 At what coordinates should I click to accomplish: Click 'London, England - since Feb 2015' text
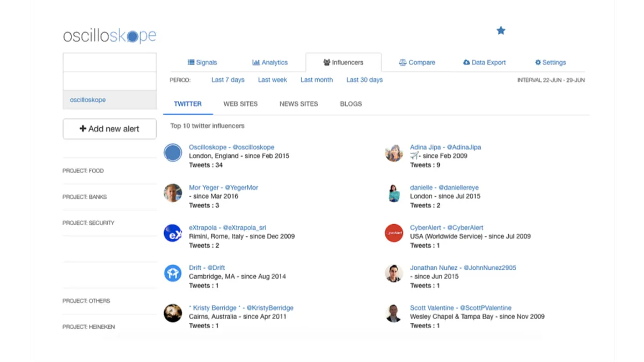click(x=239, y=156)
